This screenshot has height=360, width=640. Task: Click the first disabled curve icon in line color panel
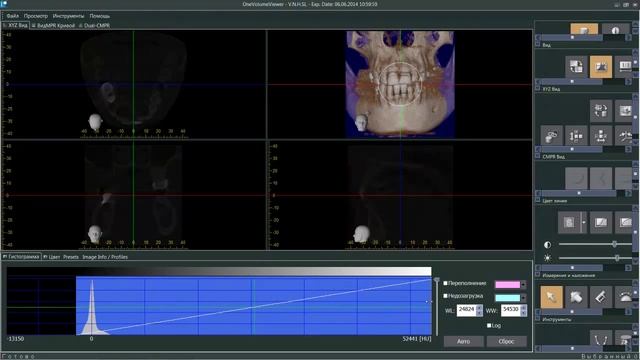576,178
